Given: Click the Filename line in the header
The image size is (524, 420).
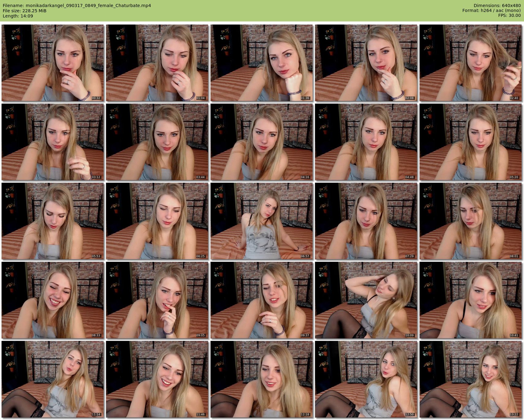Looking at the screenshot, I should [x=77, y=6].
